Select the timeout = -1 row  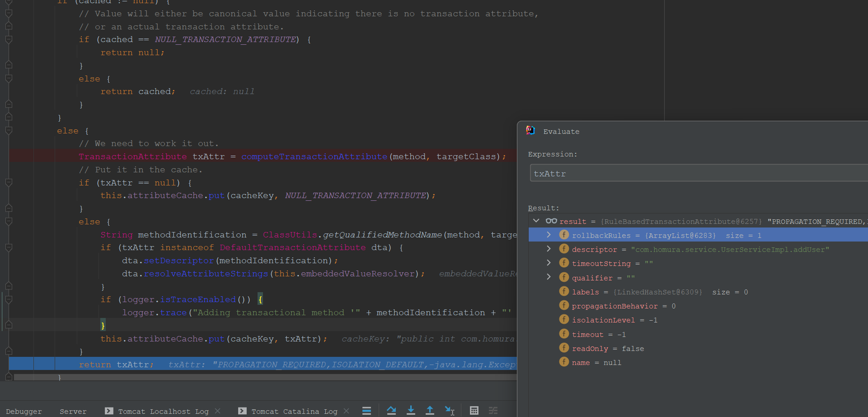pos(698,334)
